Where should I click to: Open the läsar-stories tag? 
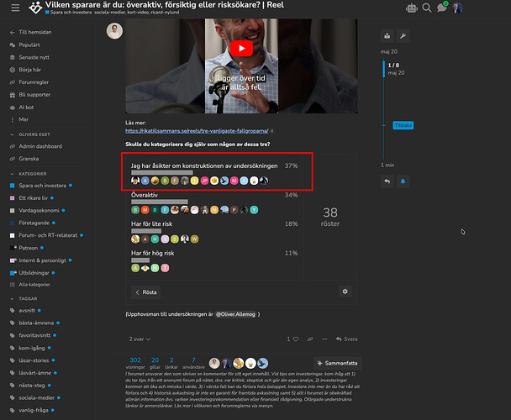34,360
